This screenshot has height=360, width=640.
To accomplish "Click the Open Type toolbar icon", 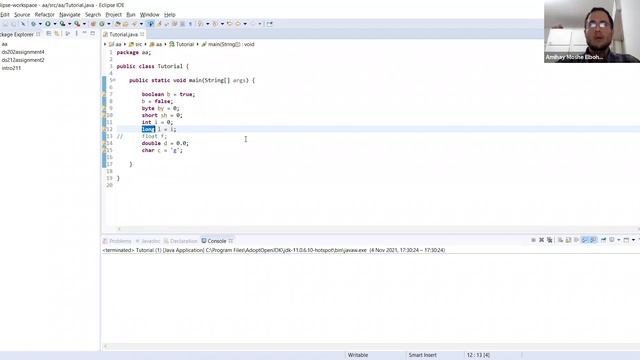I will 117,24.
